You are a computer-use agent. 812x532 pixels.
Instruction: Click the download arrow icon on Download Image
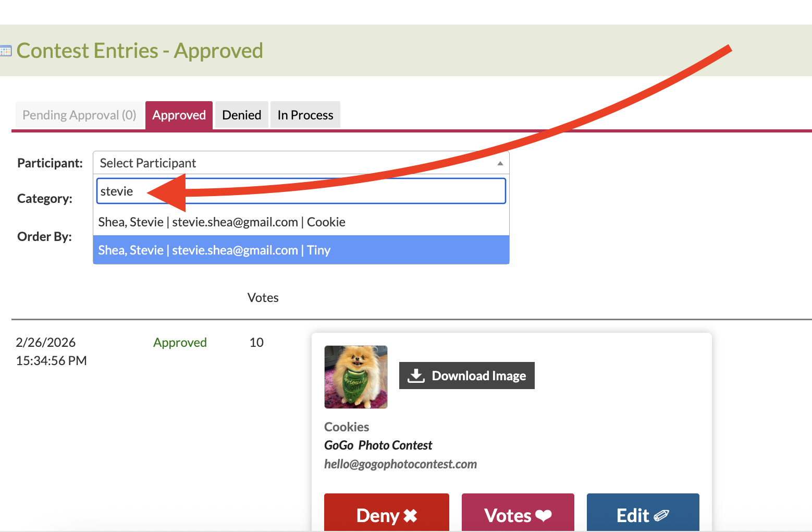click(416, 376)
